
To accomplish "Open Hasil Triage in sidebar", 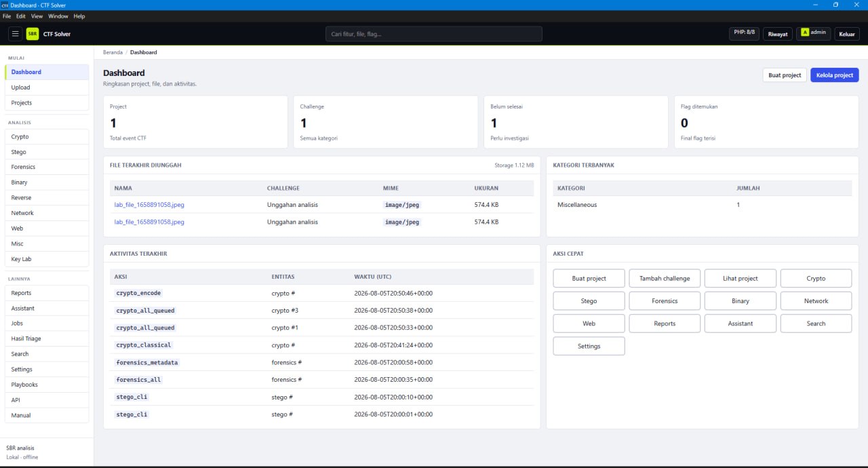I will [x=47, y=338].
